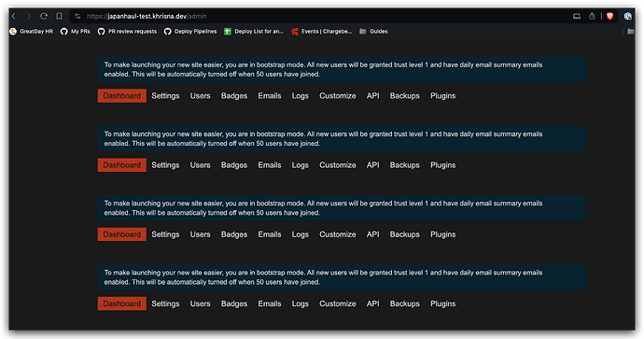Screen dimensions: 644x339
Task: Open the Guides bookmarks folder
Action: (x=373, y=31)
